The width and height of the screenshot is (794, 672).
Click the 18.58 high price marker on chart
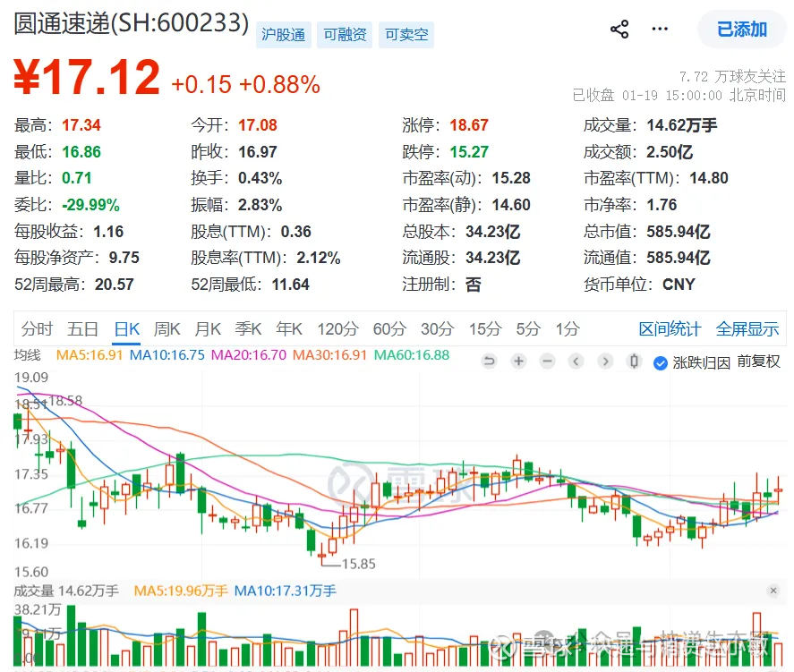tap(65, 401)
